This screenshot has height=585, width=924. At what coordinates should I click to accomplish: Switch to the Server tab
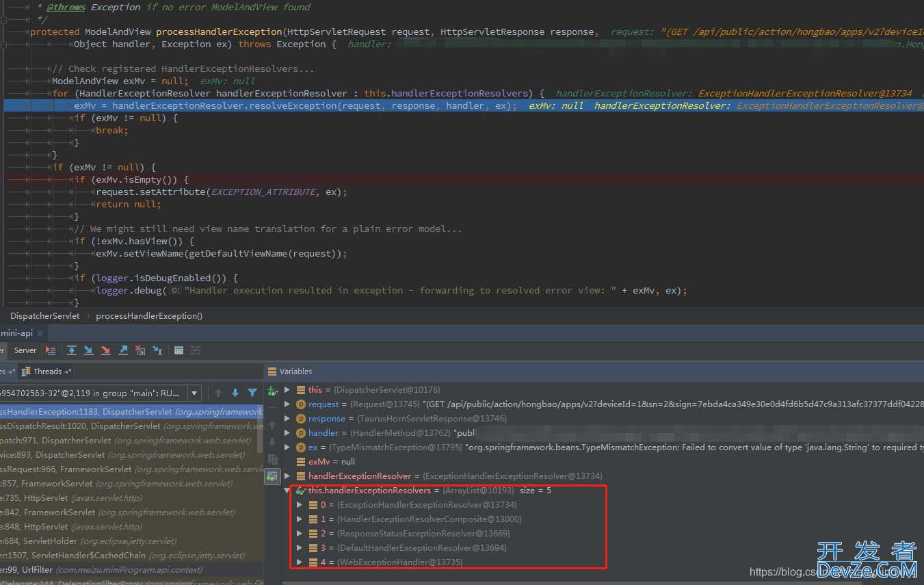click(25, 350)
